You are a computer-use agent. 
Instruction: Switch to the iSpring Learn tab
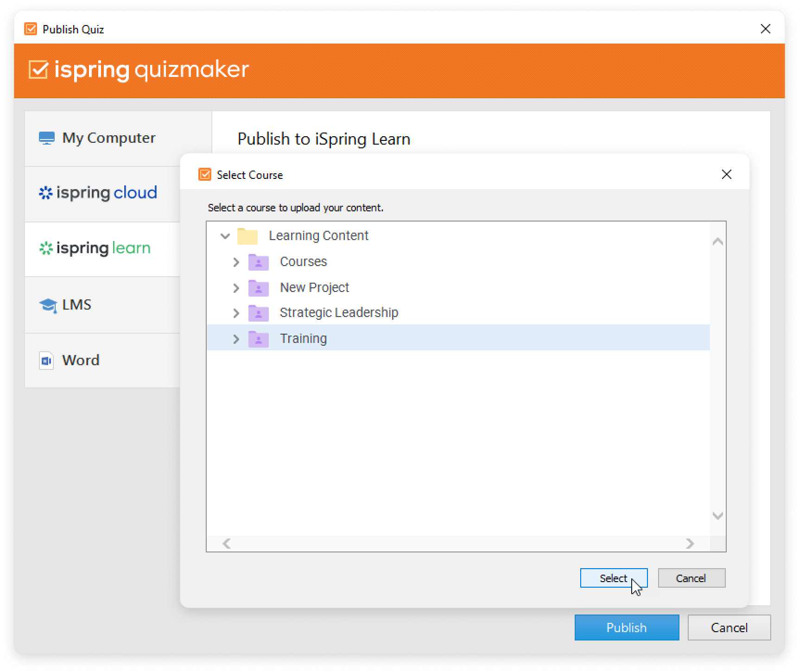click(103, 249)
